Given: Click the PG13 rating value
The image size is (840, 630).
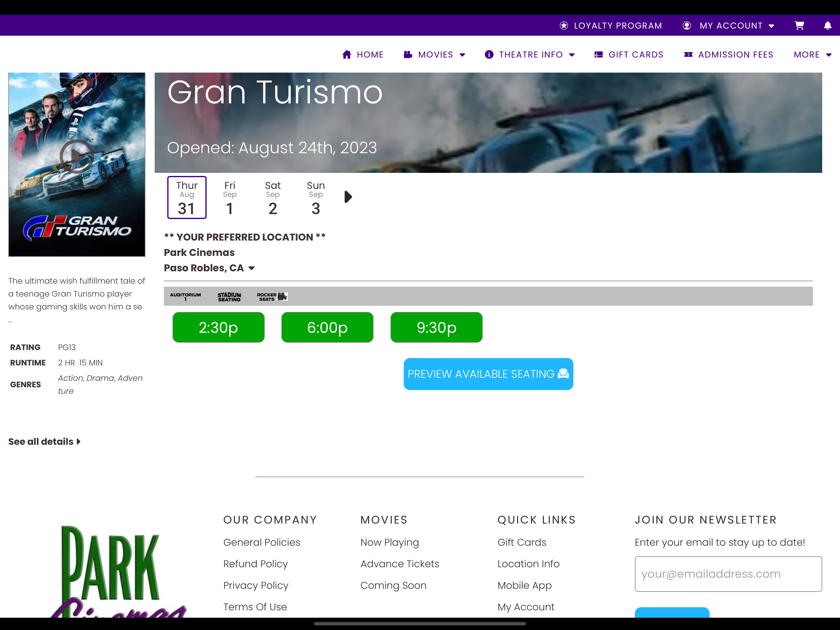Looking at the screenshot, I should (67, 347).
